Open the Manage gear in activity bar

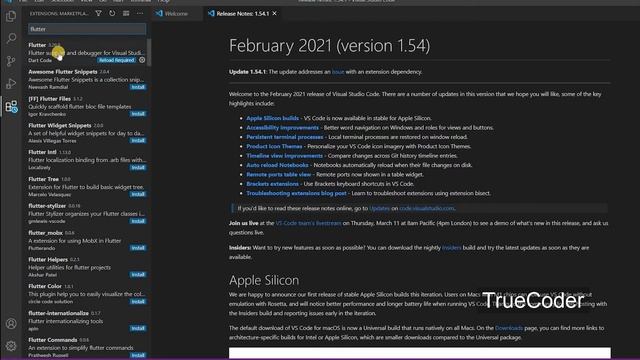(11, 346)
